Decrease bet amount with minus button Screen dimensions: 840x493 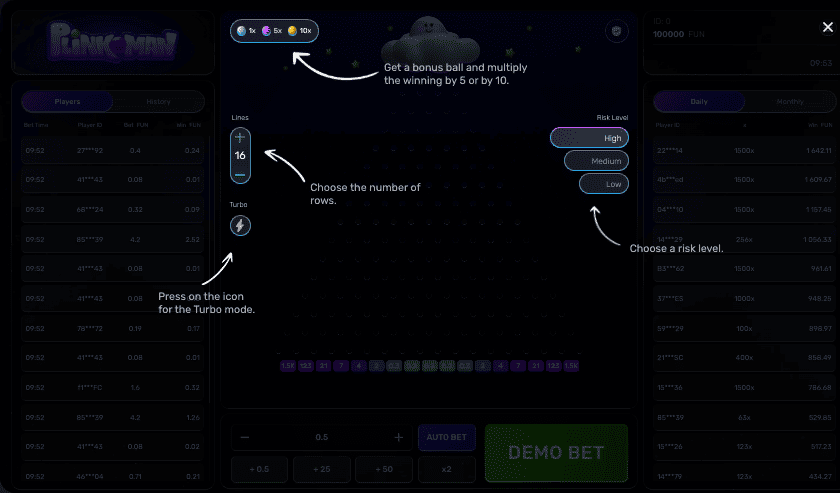245,437
